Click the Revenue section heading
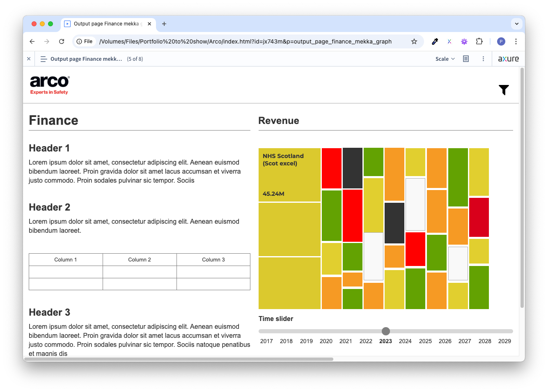The height and width of the screenshot is (392, 548). coord(279,121)
